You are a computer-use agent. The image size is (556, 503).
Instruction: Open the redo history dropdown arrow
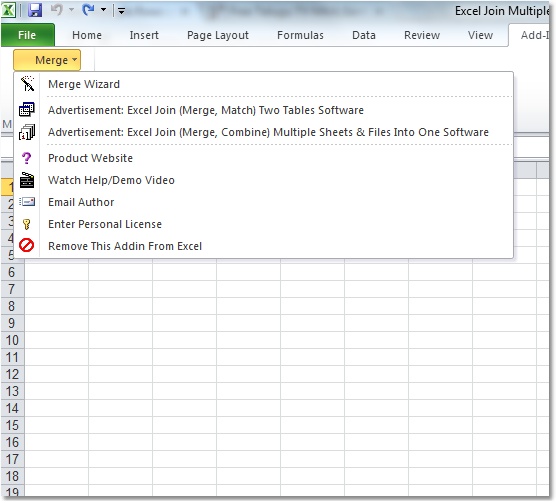point(104,10)
